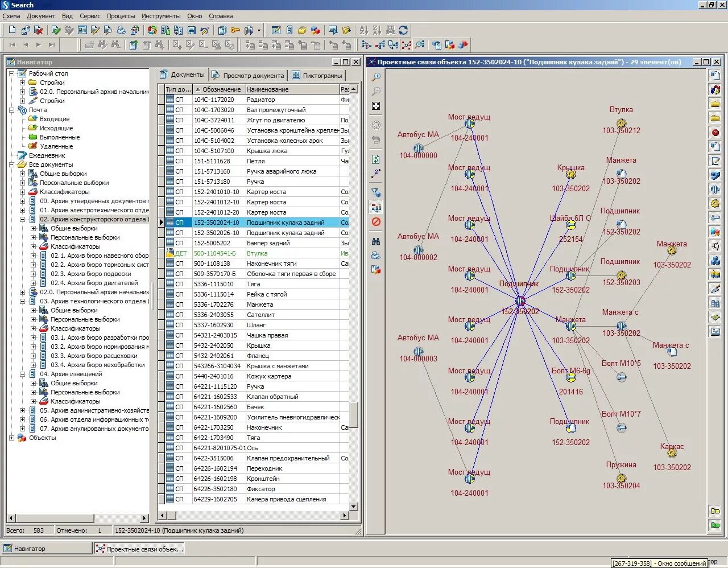Open the Схема menu
Screen dimensions: 728x568
11,16
